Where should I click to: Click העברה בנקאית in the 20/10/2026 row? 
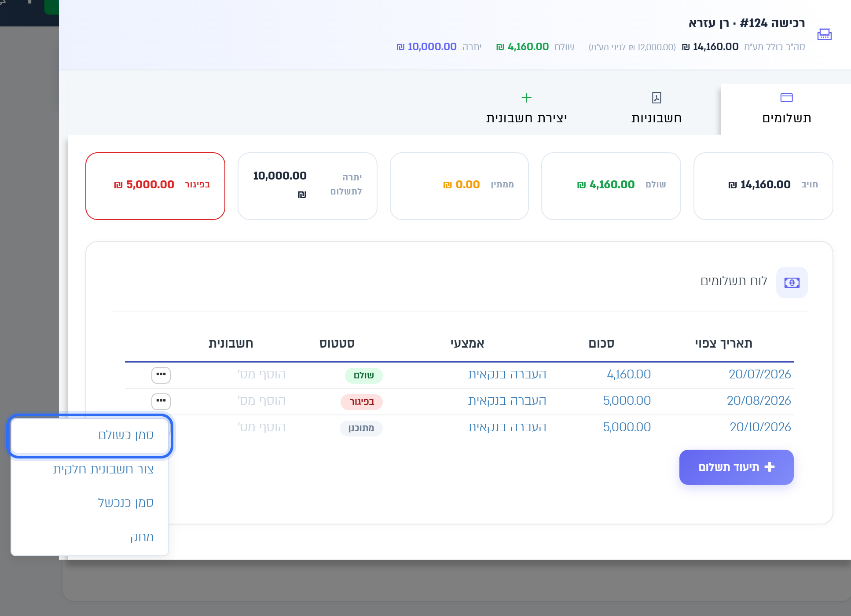pyautogui.click(x=507, y=427)
